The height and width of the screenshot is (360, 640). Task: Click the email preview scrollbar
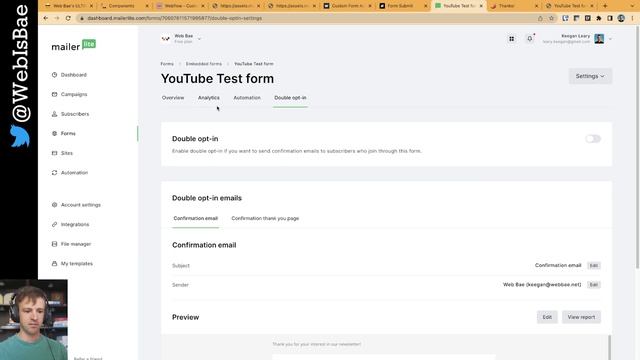click(x=609, y=347)
